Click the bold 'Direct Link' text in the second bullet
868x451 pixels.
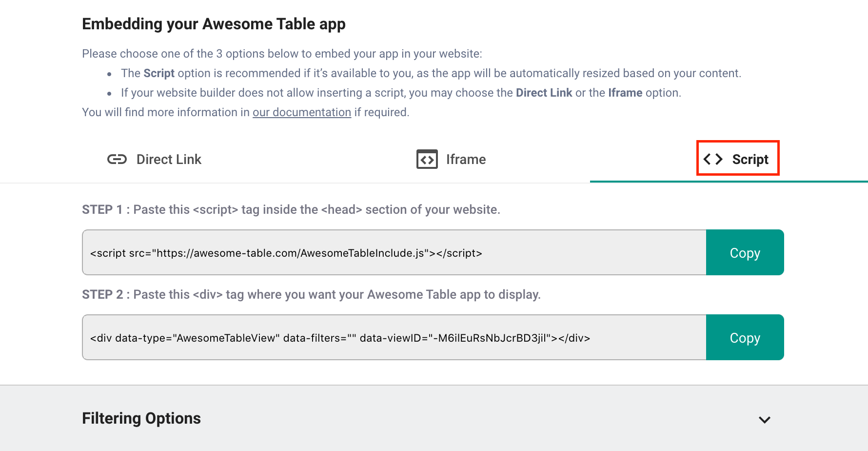point(544,93)
